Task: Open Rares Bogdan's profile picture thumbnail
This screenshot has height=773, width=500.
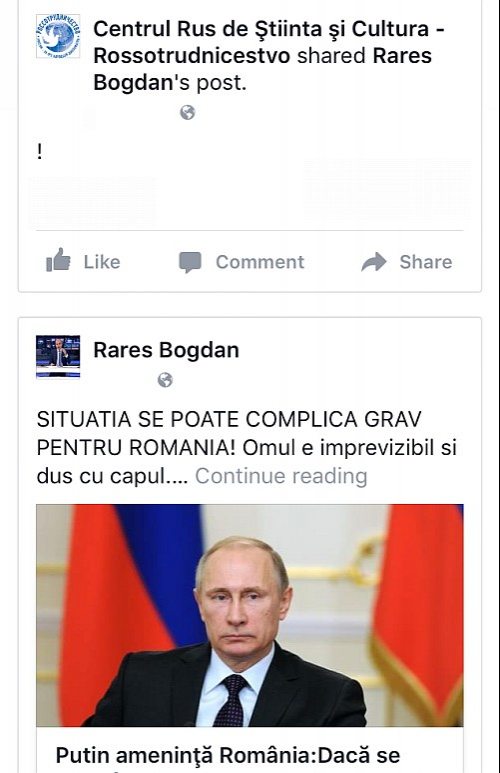Action: pyautogui.click(x=58, y=356)
